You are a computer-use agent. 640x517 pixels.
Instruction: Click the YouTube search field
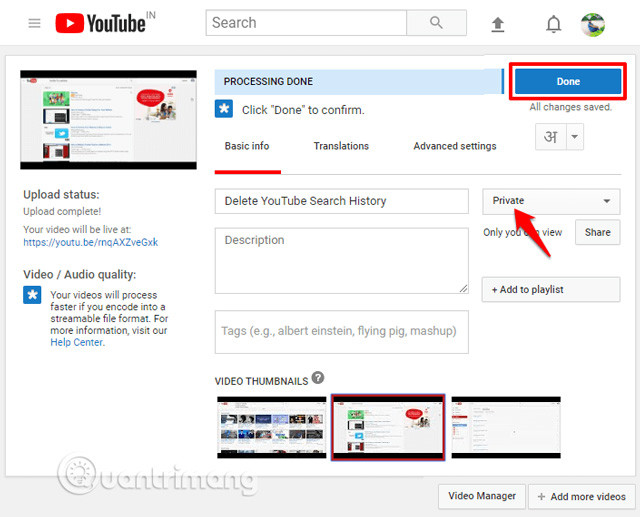pyautogui.click(x=306, y=23)
